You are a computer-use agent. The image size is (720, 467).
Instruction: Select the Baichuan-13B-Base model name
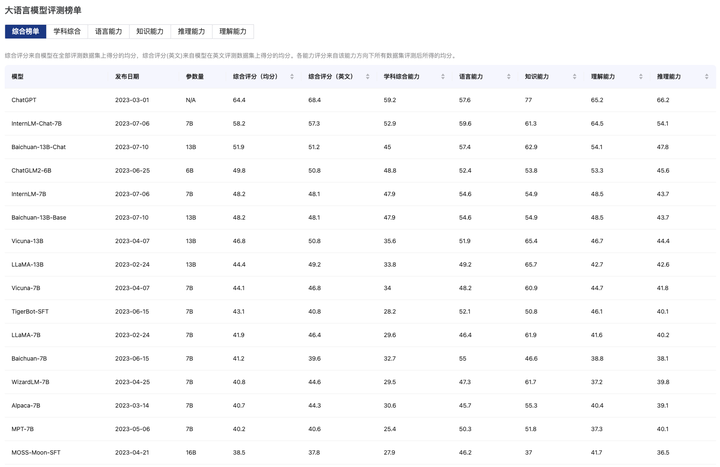[x=39, y=218]
